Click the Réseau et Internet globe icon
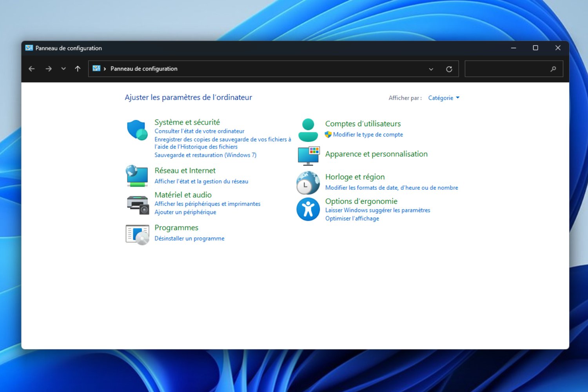The width and height of the screenshot is (588, 392). pyautogui.click(x=137, y=176)
